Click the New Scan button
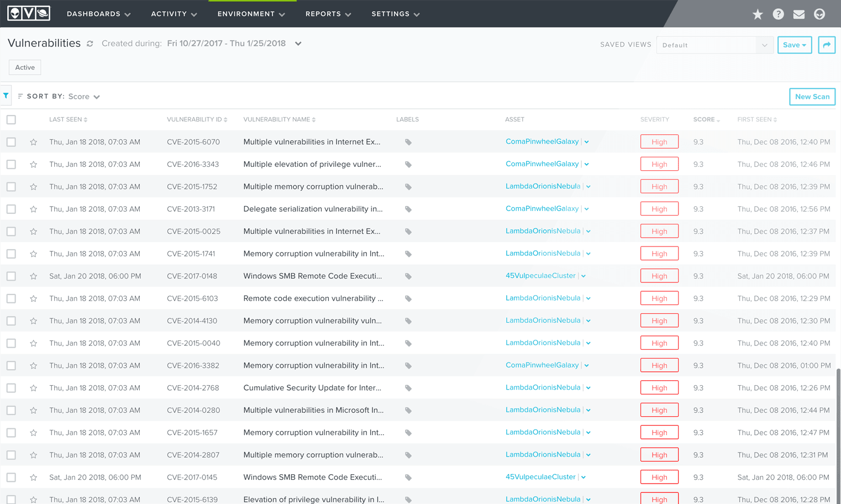Image resolution: width=841 pixels, height=504 pixels. tap(812, 96)
